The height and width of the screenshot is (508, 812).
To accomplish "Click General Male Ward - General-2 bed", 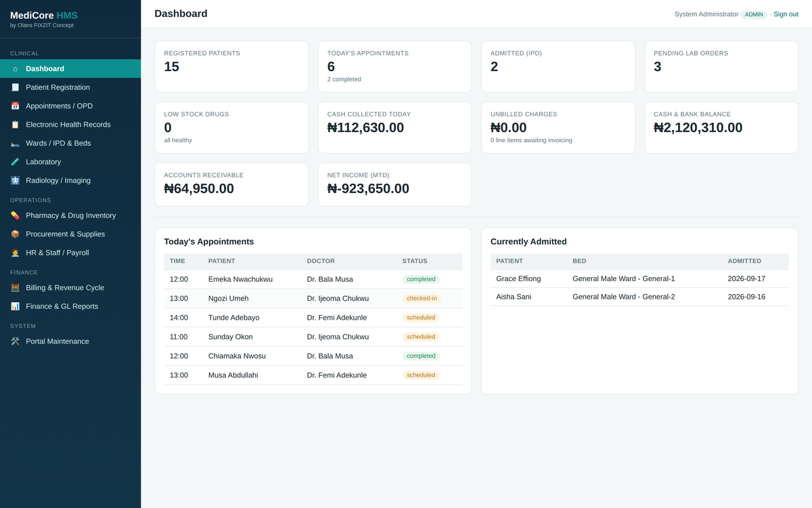I will [624, 297].
